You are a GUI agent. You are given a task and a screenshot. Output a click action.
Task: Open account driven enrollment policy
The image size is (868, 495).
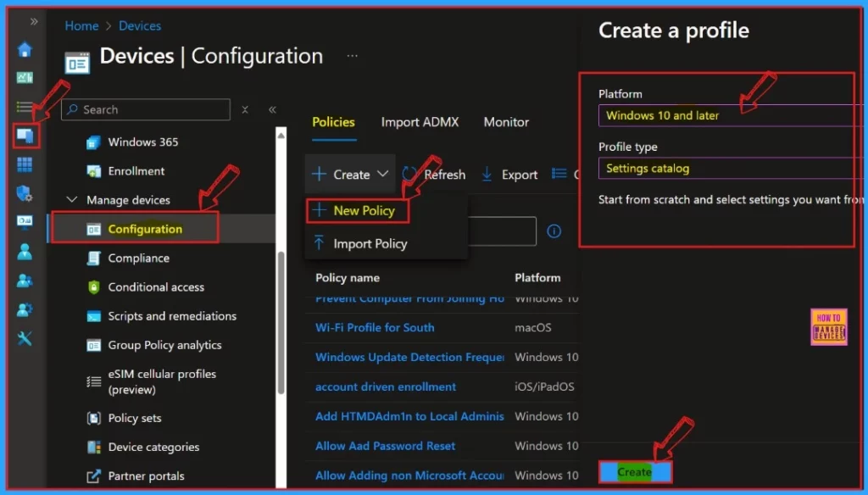(x=386, y=387)
